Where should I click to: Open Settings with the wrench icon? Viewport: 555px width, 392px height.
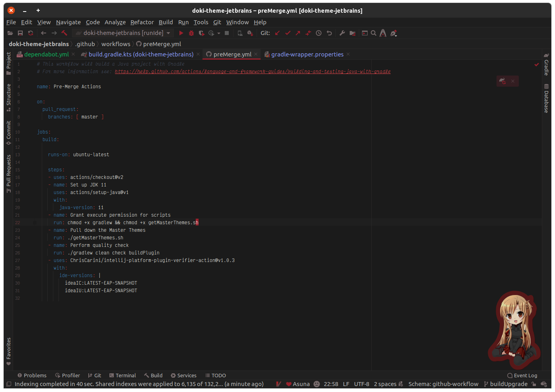[342, 33]
